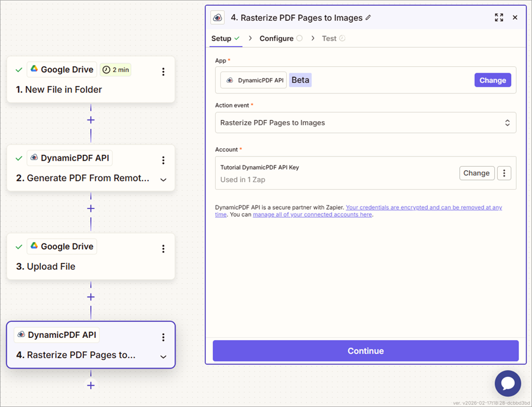
Task: Switch to the Test tab
Action: (329, 38)
